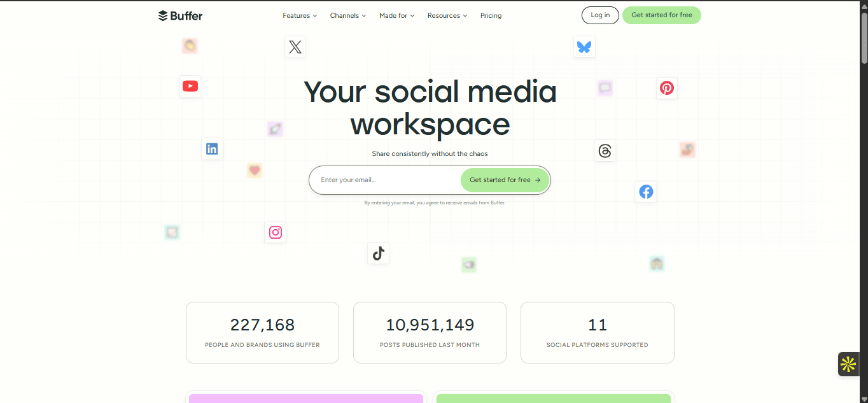This screenshot has width=868, height=403.
Task: Click the 11 social platforms supported card
Action: (598, 332)
